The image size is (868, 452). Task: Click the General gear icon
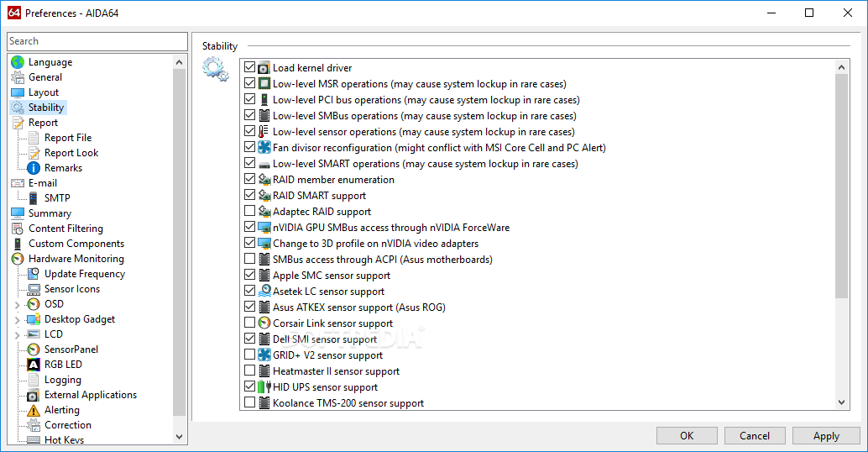tap(18, 77)
